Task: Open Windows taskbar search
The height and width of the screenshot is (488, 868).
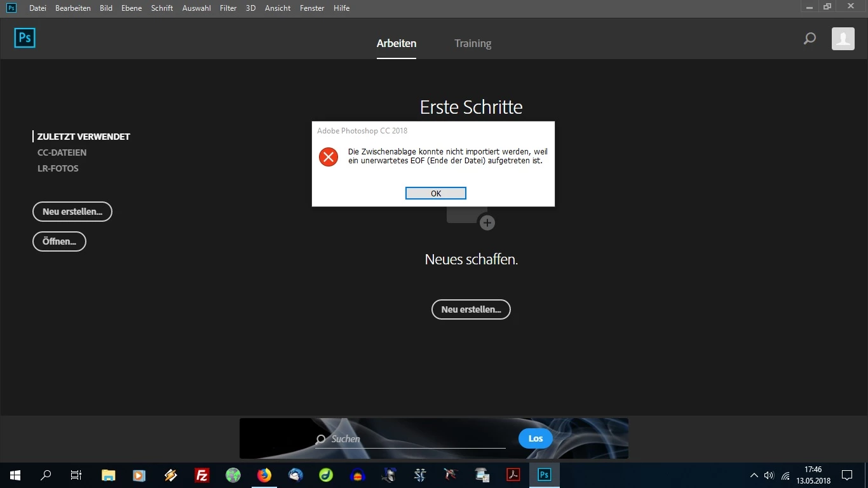Action: pyautogui.click(x=46, y=475)
